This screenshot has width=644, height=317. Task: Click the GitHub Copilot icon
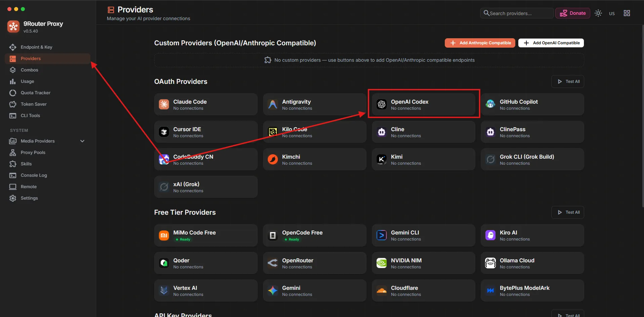(x=490, y=104)
